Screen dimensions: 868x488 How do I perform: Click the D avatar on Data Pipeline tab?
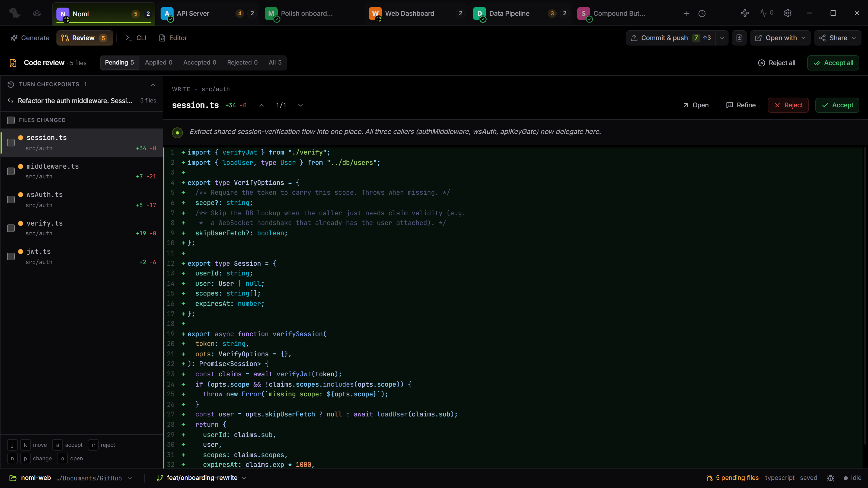[x=479, y=14]
